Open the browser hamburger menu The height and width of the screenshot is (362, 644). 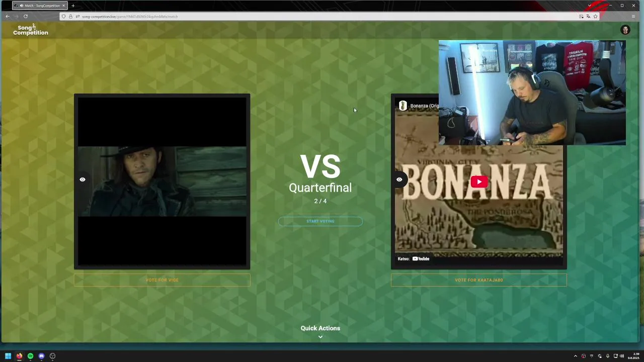tap(633, 17)
